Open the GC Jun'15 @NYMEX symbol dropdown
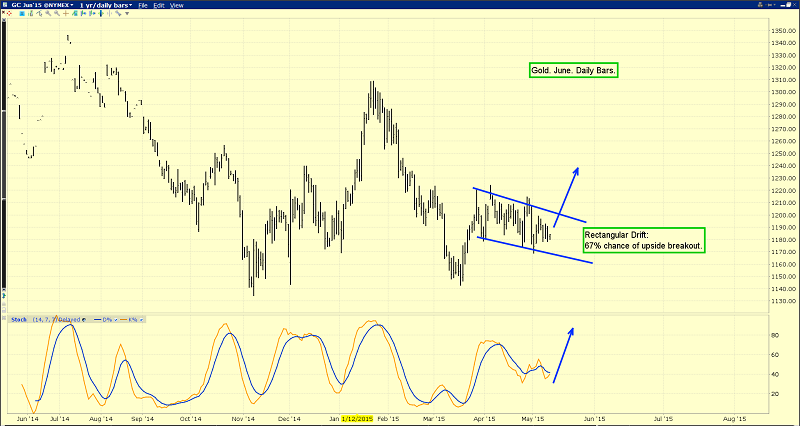800x426 pixels. point(38,6)
